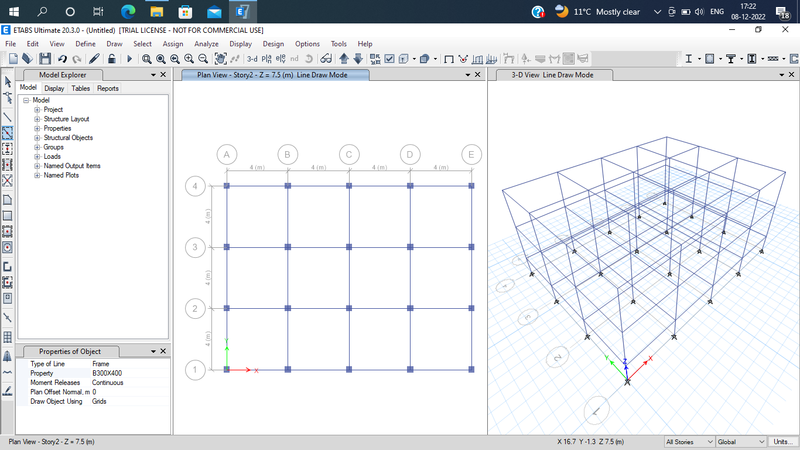Click the Run Analysis play icon
Screen dimensions: 800x450
click(x=129, y=59)
